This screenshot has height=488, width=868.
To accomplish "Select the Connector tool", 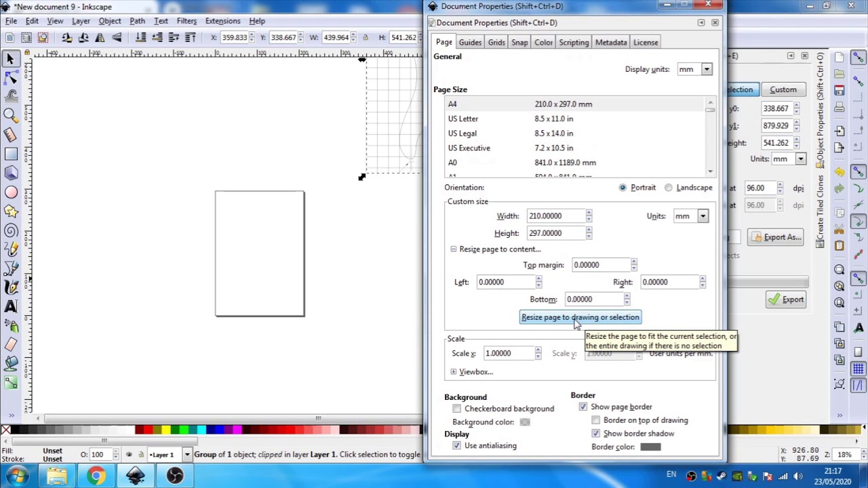I will (x=10, y=383).
